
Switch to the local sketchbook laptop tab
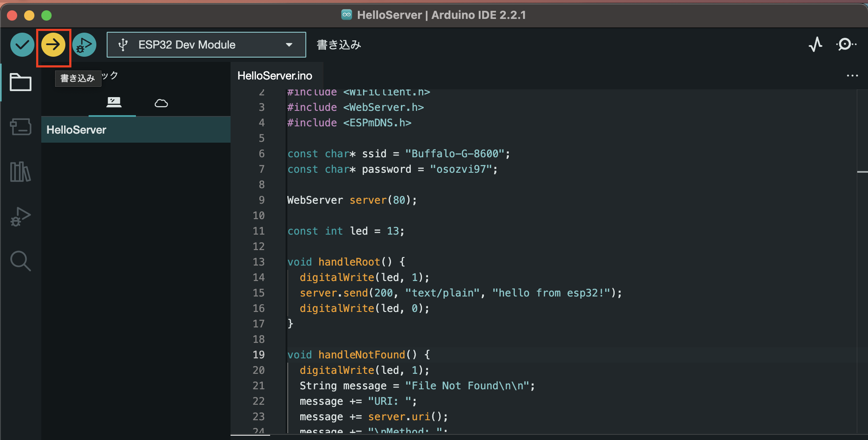pyautogui.click(x=112, y=103)
